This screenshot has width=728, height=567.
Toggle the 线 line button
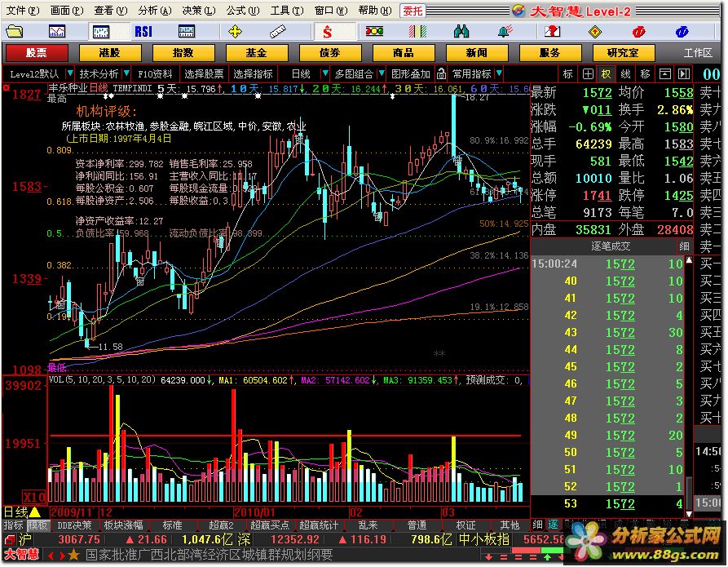point(626,74)
